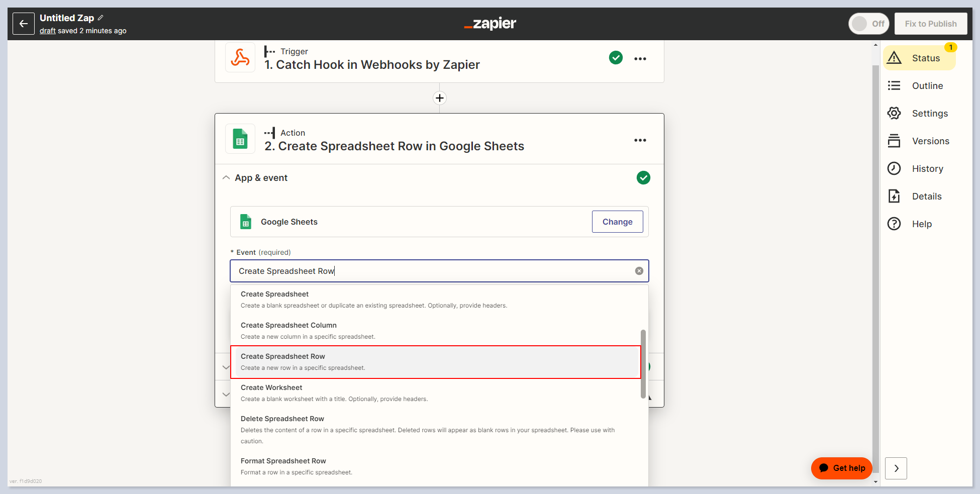Click the plus icon to add step
980x494 pixels.
pos(440,98)
